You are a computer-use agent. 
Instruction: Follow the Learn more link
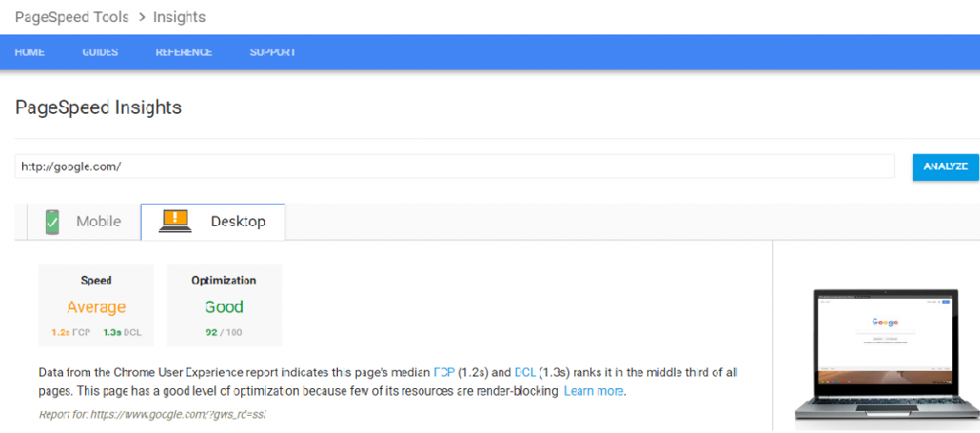click(593, 391)
